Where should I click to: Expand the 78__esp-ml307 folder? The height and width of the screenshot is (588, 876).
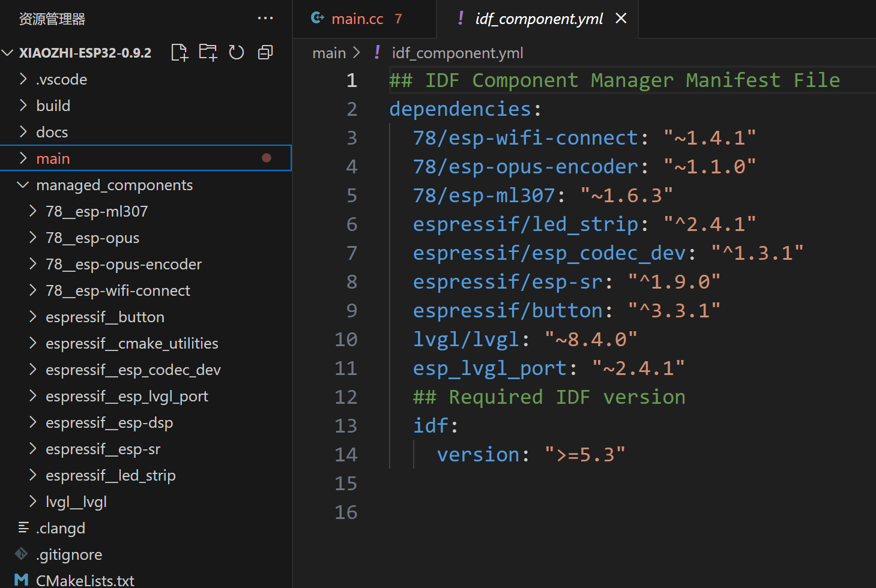[33, 211]
